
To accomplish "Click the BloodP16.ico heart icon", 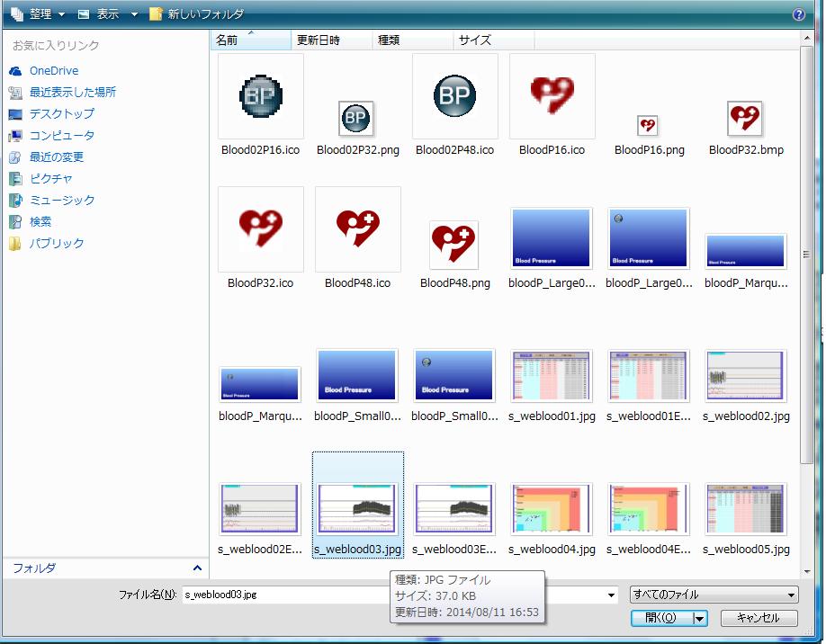I will (552, 96).
